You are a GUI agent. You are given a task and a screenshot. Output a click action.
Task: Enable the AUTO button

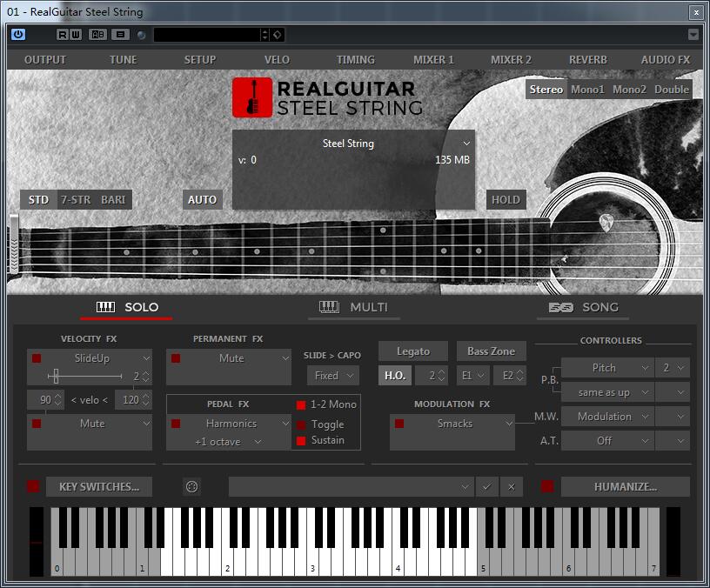(202, 199)
